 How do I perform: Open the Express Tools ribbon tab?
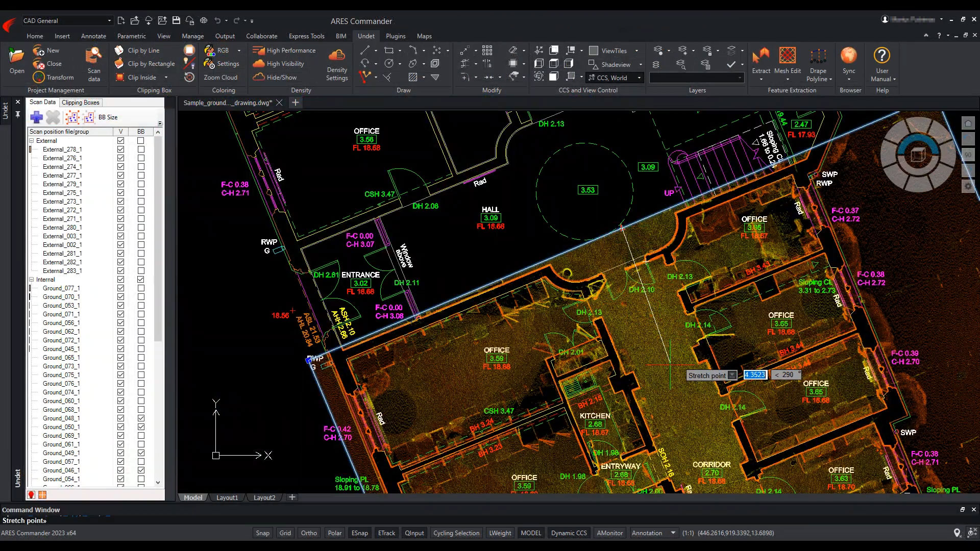(x=306, y=36)
